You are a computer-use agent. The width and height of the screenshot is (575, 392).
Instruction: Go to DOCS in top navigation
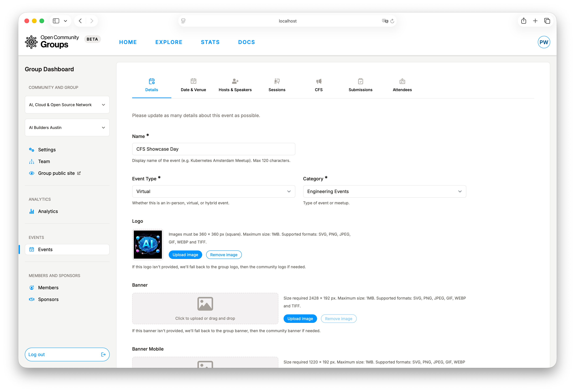click(246, 42)
